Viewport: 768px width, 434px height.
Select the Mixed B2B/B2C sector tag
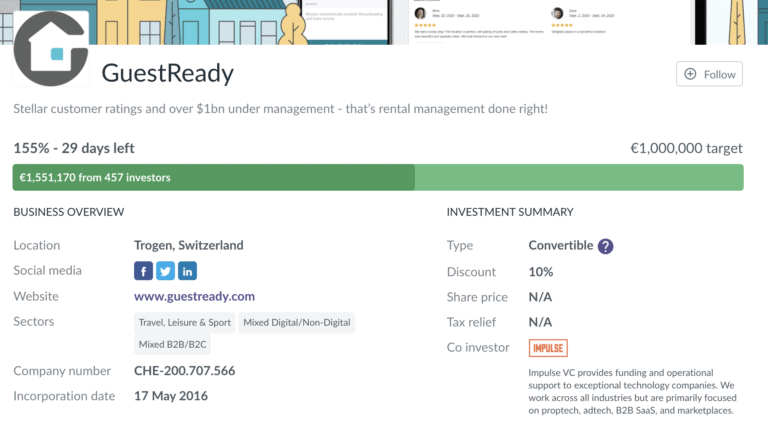tap(172, 344)
